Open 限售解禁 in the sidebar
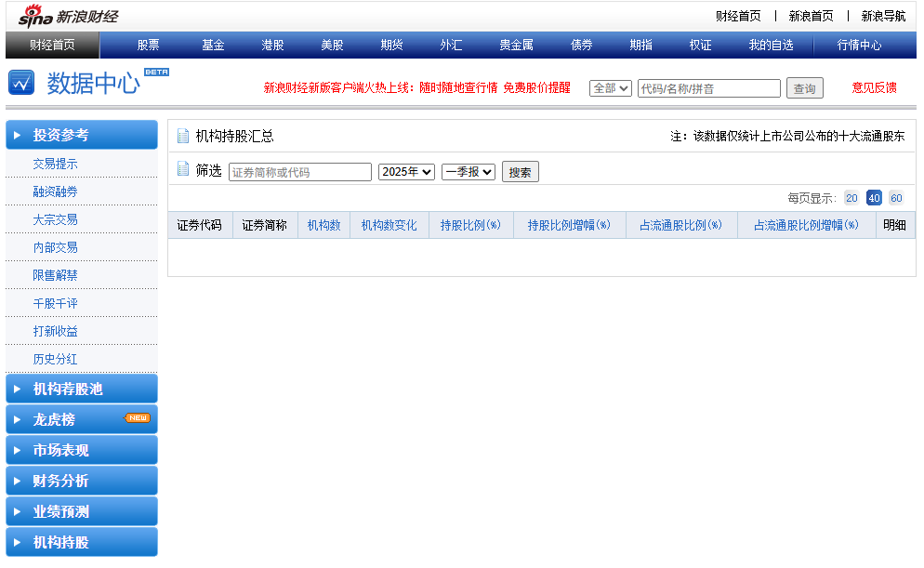924x568 pixels. pyautogui.click(x=55, y=275)
